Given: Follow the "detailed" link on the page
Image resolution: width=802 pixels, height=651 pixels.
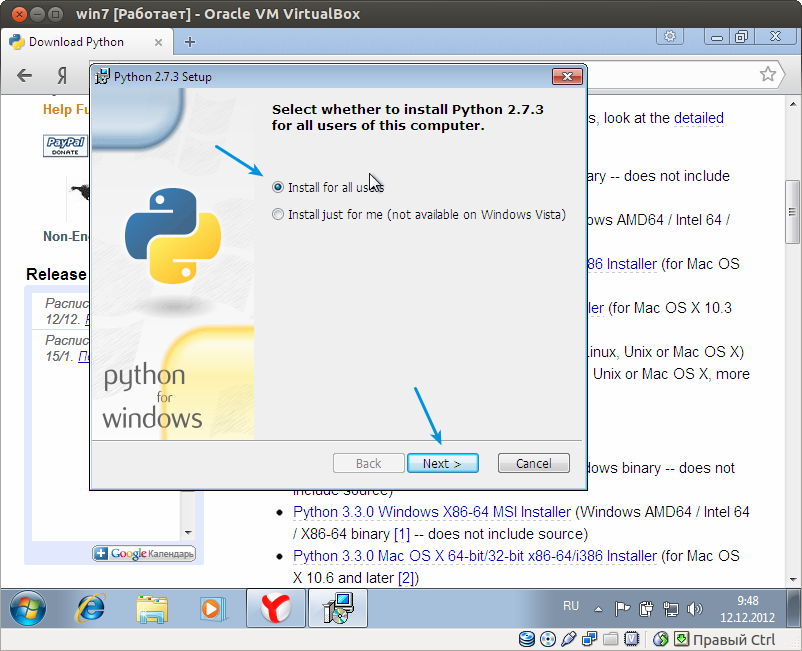Looking at the screenshot, I should (x=699, y=118).
